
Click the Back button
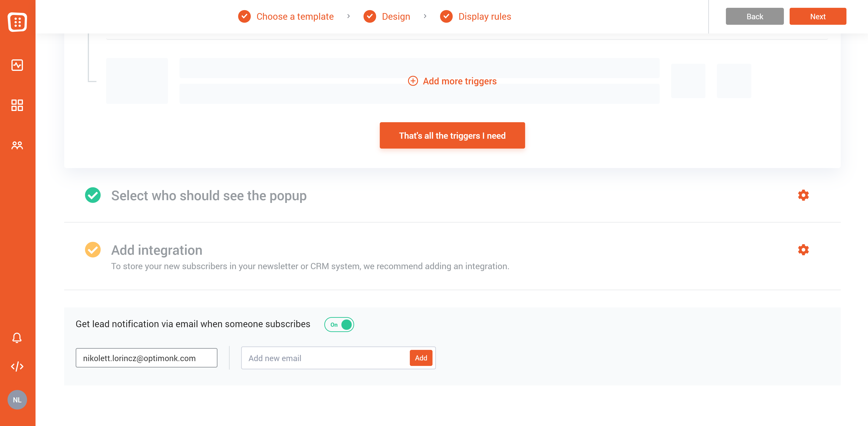click(755, 17)
